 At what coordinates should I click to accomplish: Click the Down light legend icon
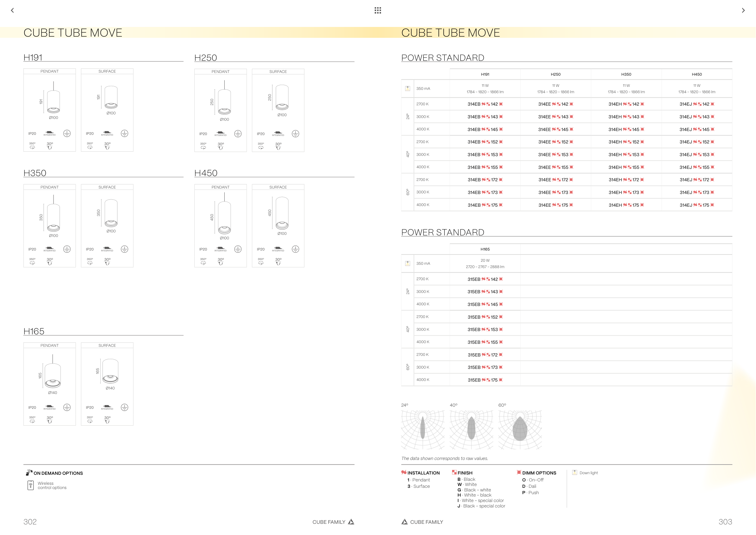tap(575, 472)
